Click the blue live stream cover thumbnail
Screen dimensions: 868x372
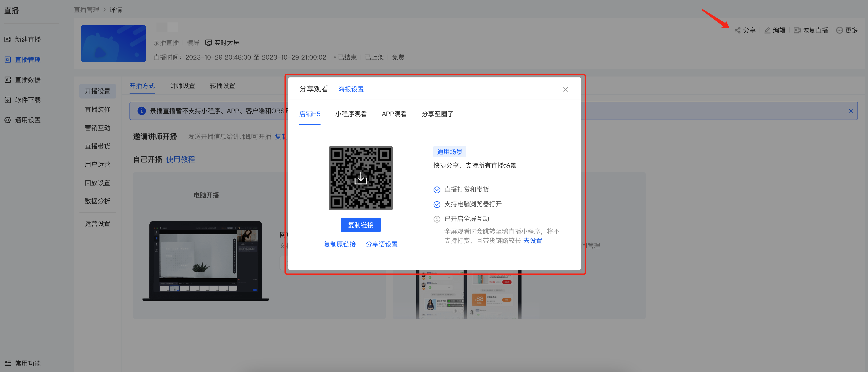tap(113, 44)
